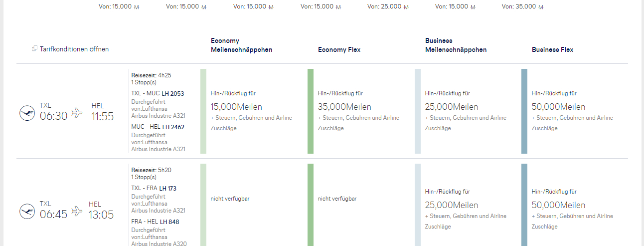Viewport: 644px width, 246px height.
Task: Click the Business Flex column header
Action: [552, 49]
